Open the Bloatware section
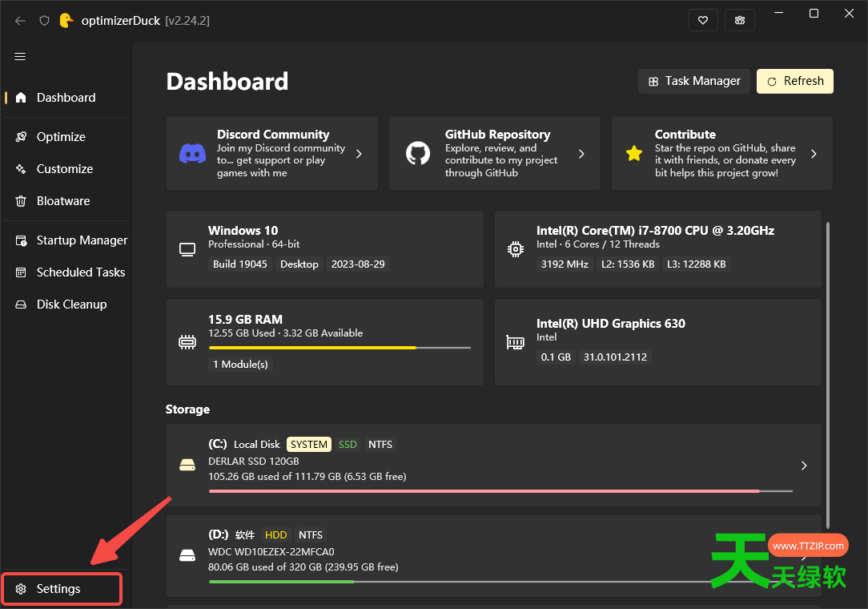The width and height of the screenshot is (868, 609). click(66, 201)
